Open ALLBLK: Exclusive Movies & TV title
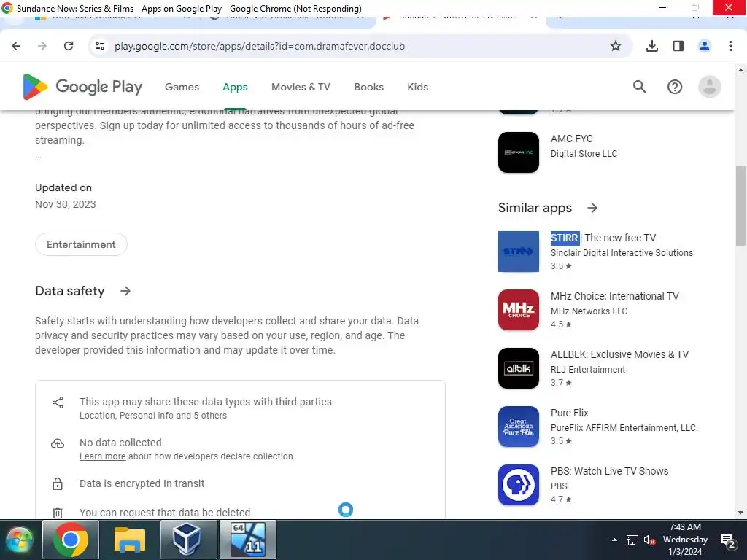Screen dimensions: 747x560 click(620, 354)
